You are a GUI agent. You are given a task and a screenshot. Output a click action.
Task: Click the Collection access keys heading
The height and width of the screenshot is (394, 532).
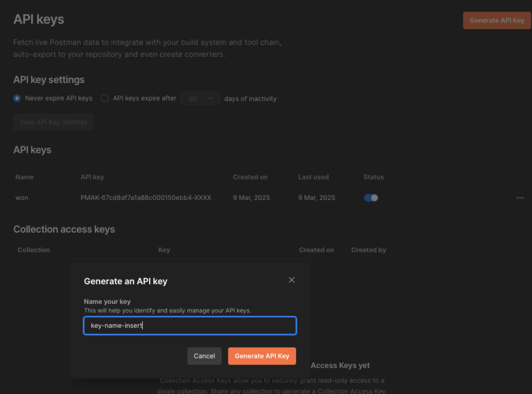tap(64, 229)
